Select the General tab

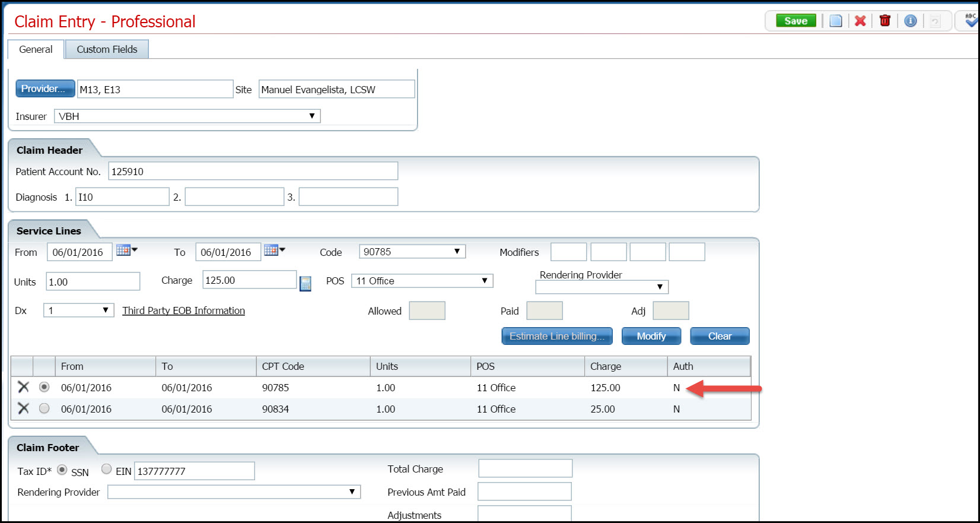36,49
